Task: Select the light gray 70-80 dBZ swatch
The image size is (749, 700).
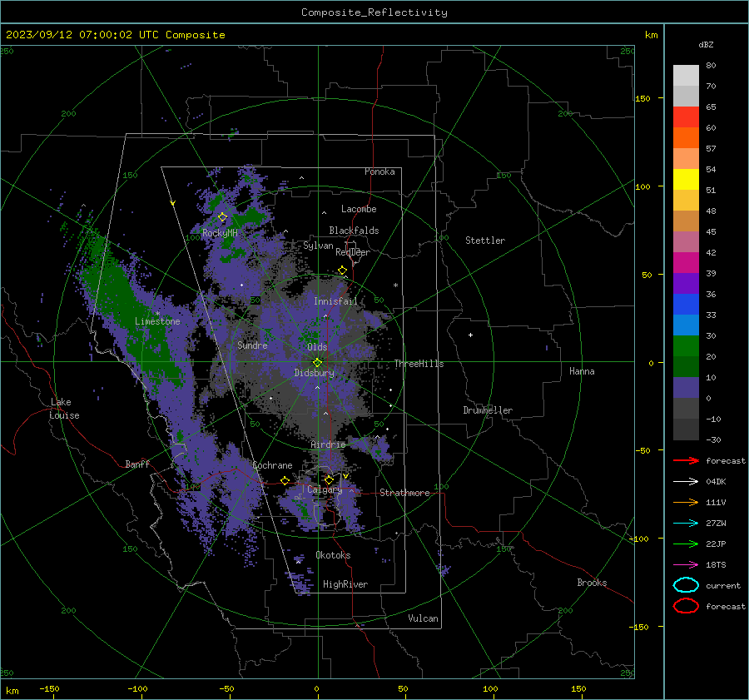Action: pyautogui.click(x=686, y=76)
